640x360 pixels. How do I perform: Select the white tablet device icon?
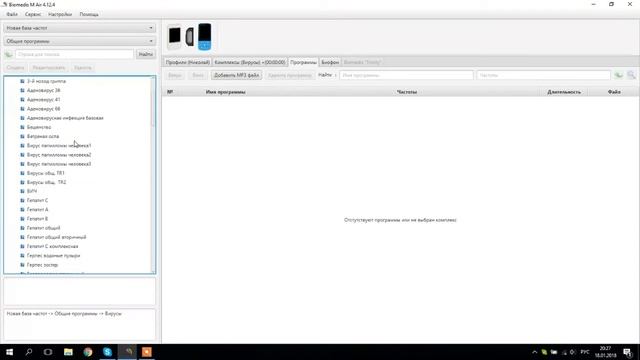click(x=174, y=37)
